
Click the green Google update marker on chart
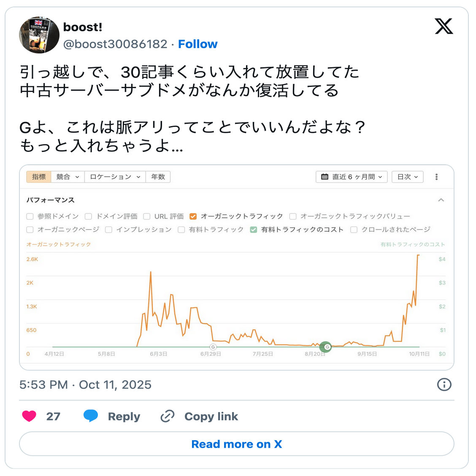325,347
